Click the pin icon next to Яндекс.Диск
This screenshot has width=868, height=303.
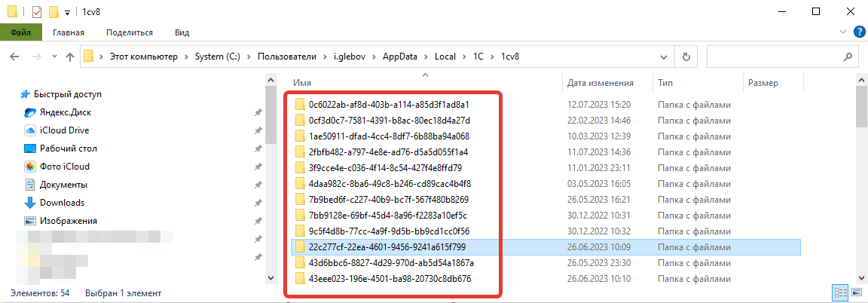258,112
